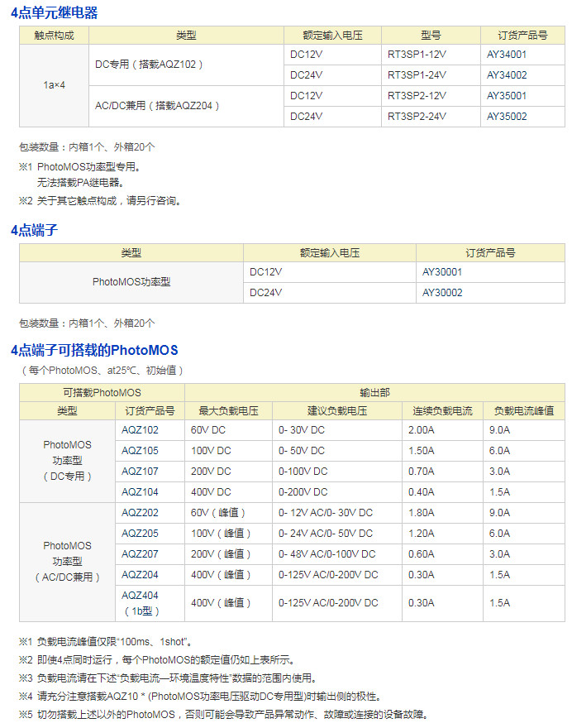Select the note PhotoMOS功率型专用
Screen dimensions: 572x728
(89, 166)
